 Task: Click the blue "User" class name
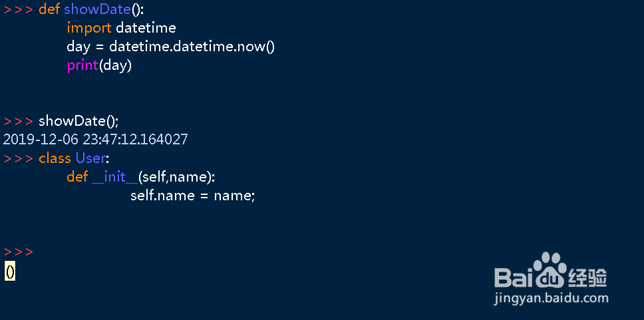(x=90, y=158)
